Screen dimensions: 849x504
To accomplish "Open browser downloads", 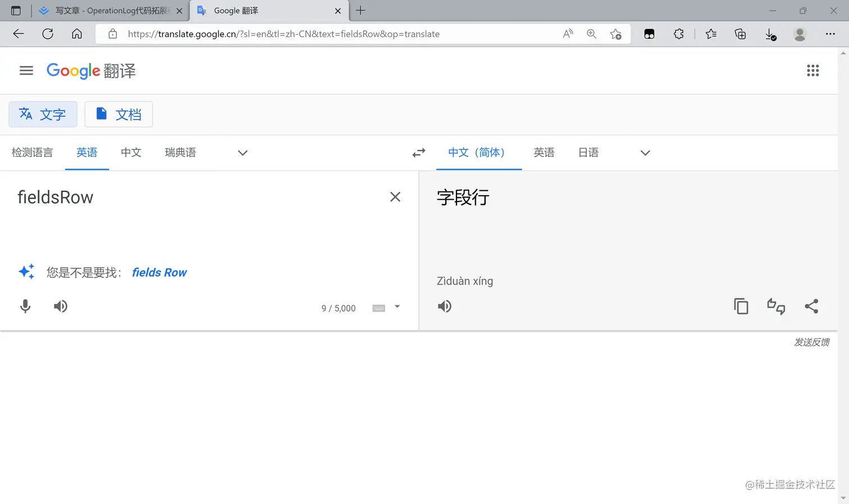I will (x=771, y=34).
